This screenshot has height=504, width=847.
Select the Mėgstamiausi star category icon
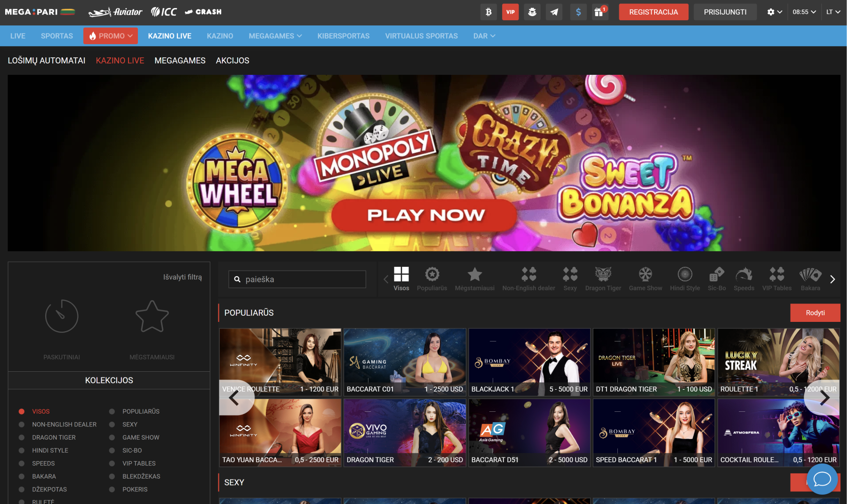pyautogui.click(x=474, y=279)
